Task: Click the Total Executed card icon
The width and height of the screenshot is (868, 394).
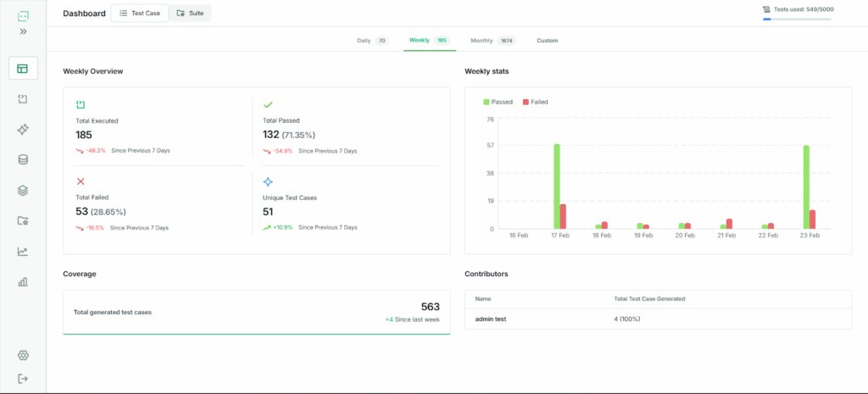Action: coord(80,104)
